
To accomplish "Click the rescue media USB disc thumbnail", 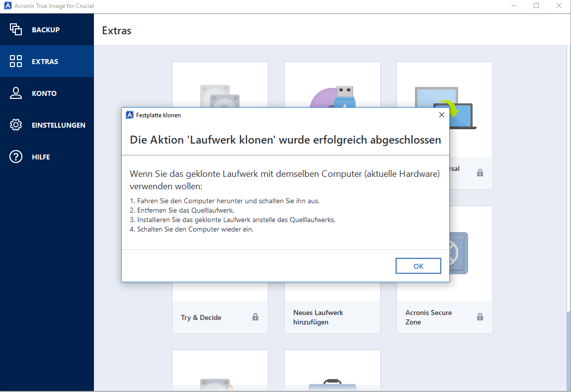I will point(332,97).
